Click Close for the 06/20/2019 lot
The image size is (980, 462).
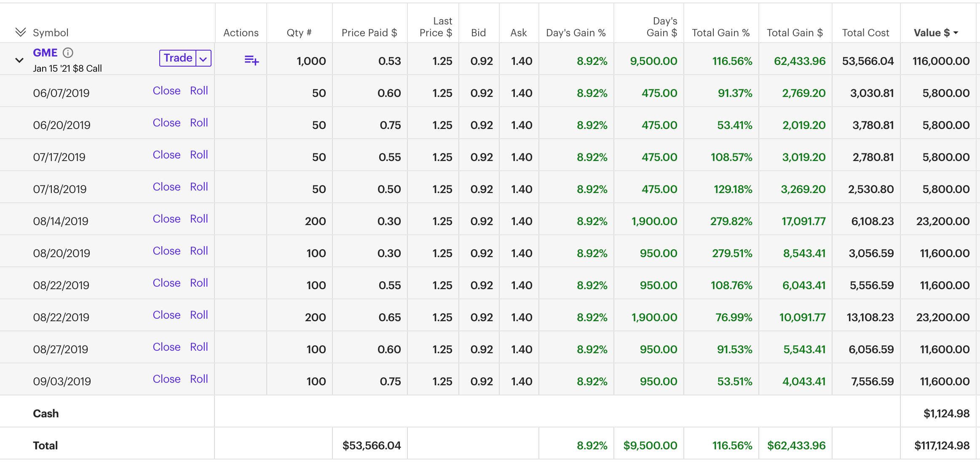(x=166, y=123)
